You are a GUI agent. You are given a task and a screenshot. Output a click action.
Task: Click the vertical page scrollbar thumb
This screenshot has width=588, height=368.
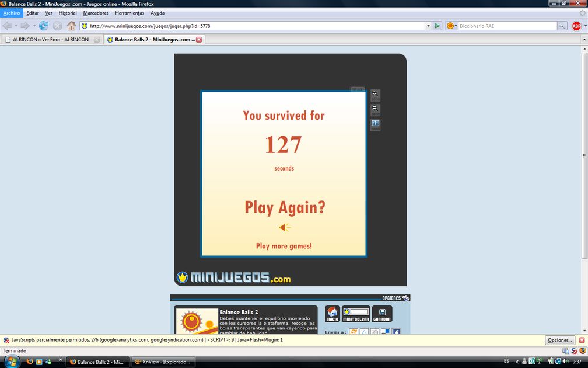[584, 155]
